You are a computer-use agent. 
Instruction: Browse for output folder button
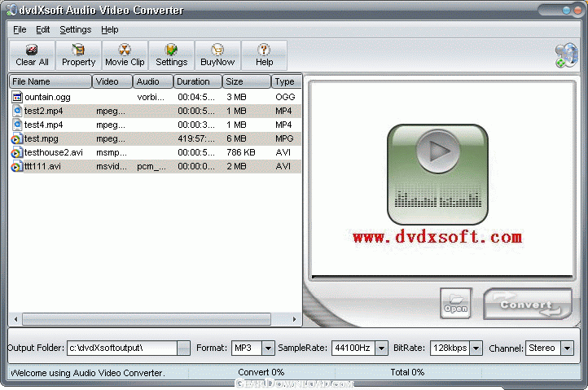point(183,348)
